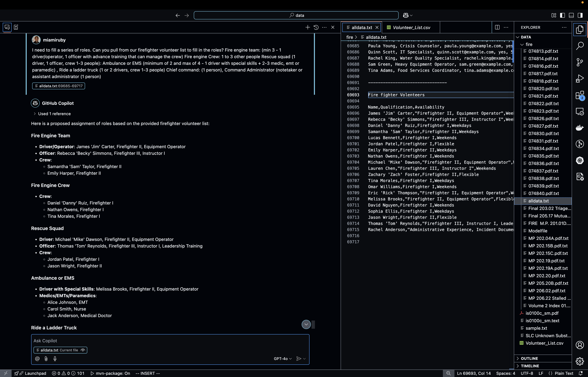Image resolution: width=588 pixels, height=377 pixels.
Task: Show chat history clock icon
Action: (316, 27)
